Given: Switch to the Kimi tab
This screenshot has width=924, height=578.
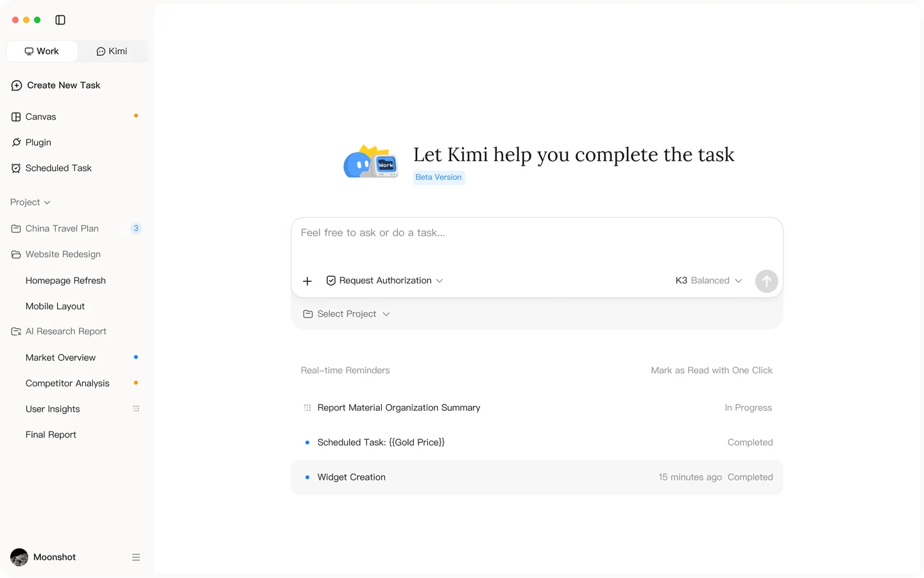Looking at the screenshot, I should tap(112, 51).
